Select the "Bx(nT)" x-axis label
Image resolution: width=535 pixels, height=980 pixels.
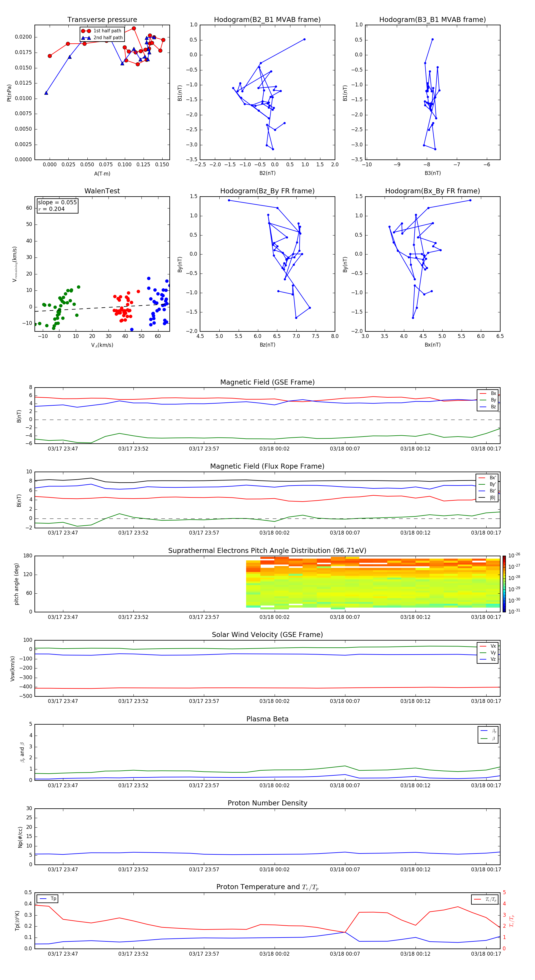[x=432, y=345]
